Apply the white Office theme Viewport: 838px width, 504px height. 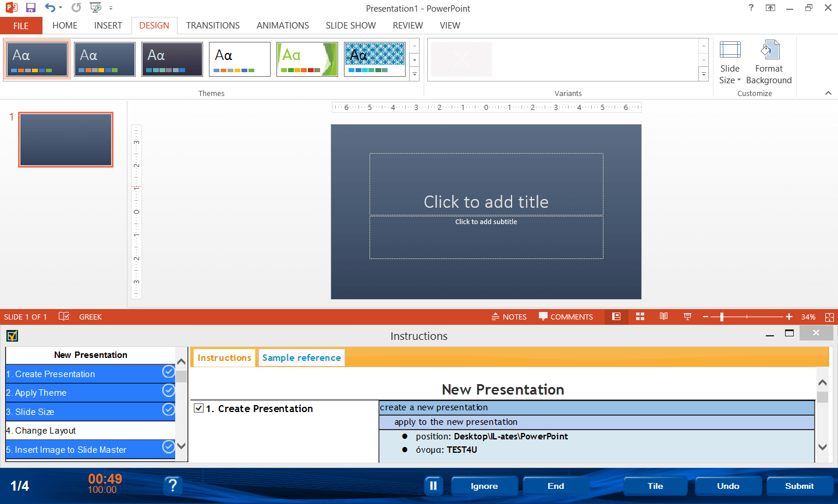point(240,59)
